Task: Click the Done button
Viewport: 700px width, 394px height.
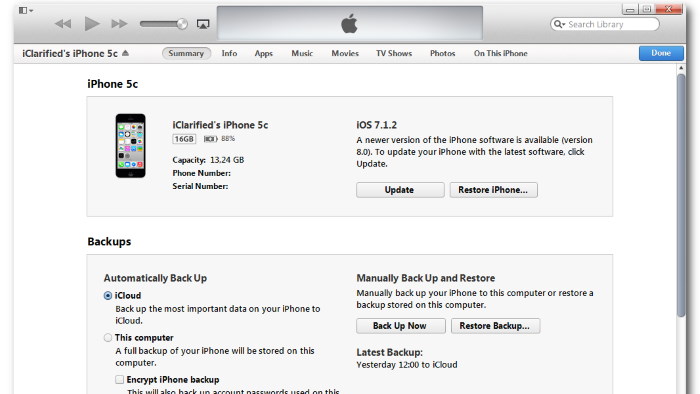Action: (661, 53)
